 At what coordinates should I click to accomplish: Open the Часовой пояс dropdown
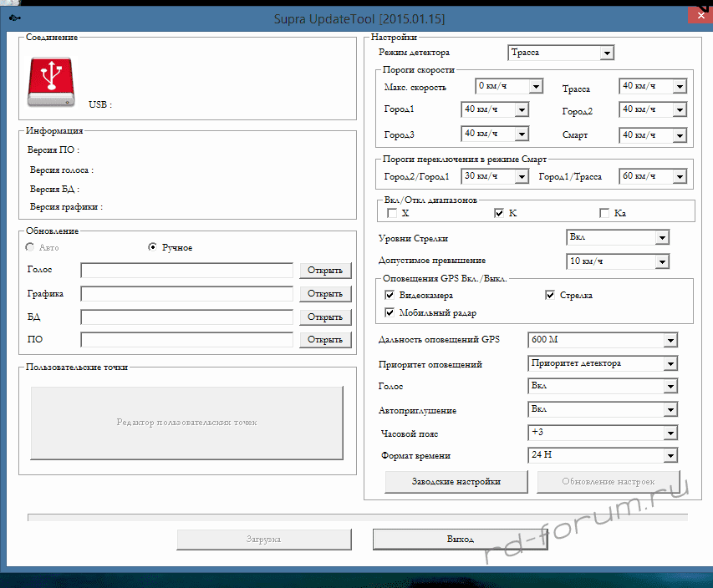click(603, 433)
